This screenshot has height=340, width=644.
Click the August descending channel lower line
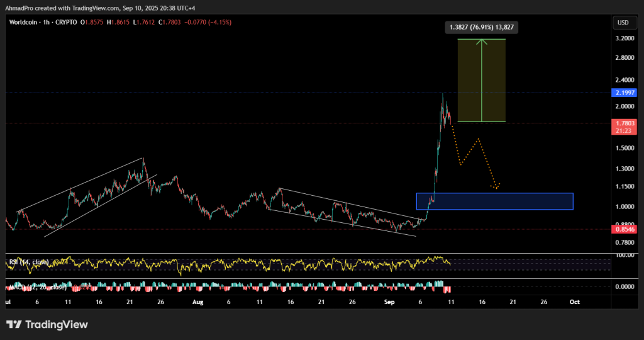tap(343, 223)
